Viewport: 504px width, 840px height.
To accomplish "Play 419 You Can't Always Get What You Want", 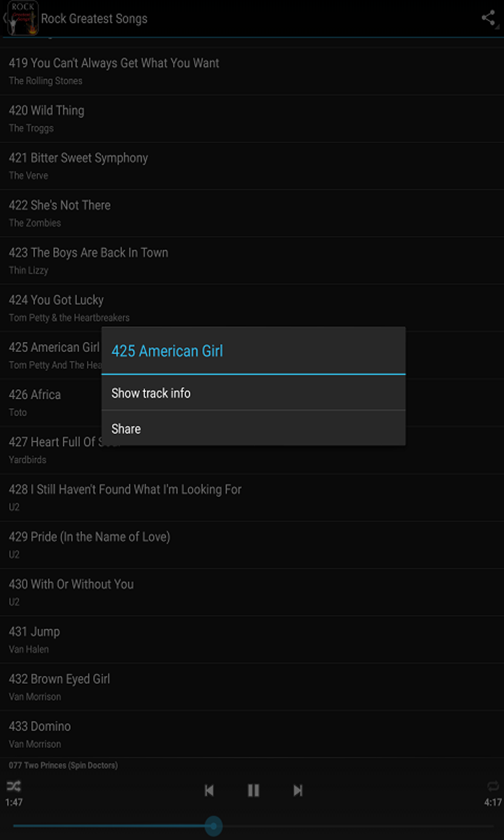I will click(252, 71).
